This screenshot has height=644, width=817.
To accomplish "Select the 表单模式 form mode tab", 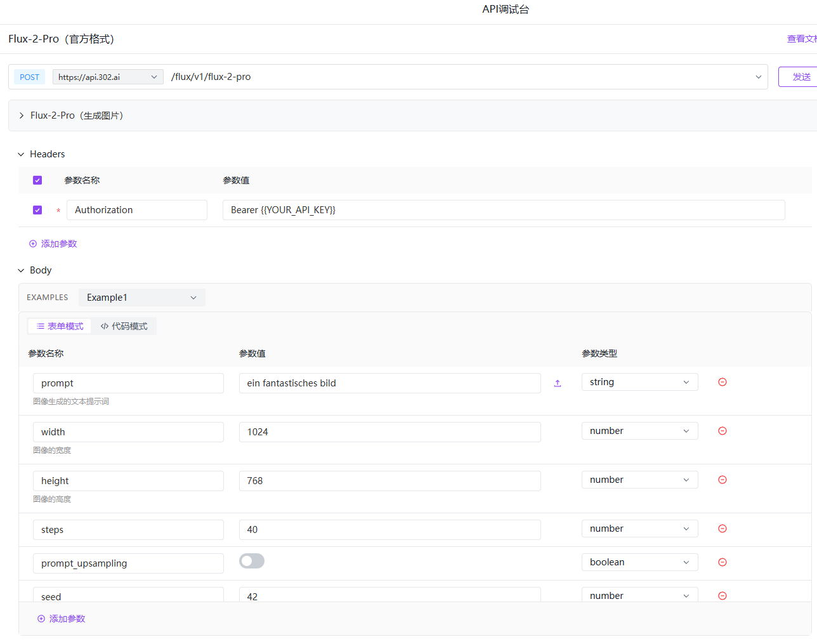I will click(x=60, y=326).
